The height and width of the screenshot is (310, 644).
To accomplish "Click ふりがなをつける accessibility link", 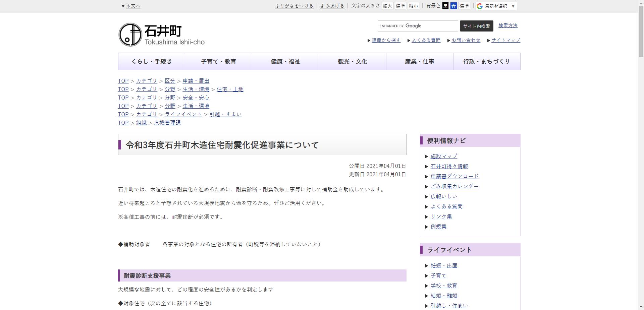I will tap(294, 6).
